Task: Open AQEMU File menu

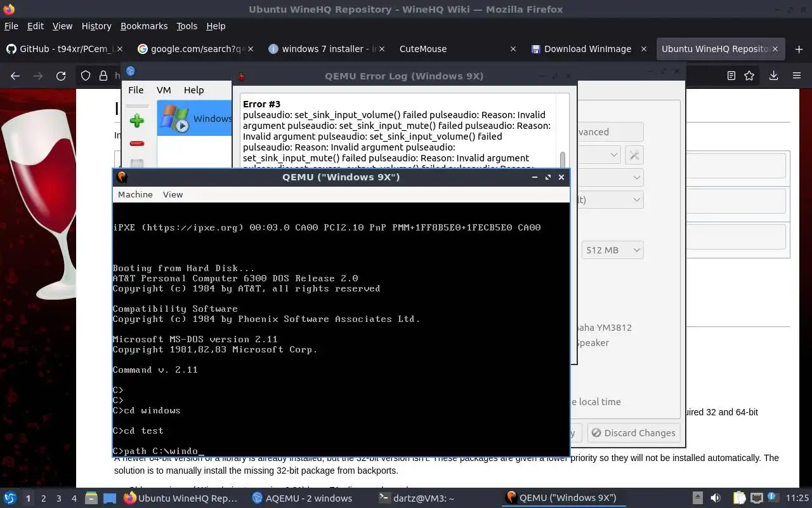Action: (x=136, y=90)
